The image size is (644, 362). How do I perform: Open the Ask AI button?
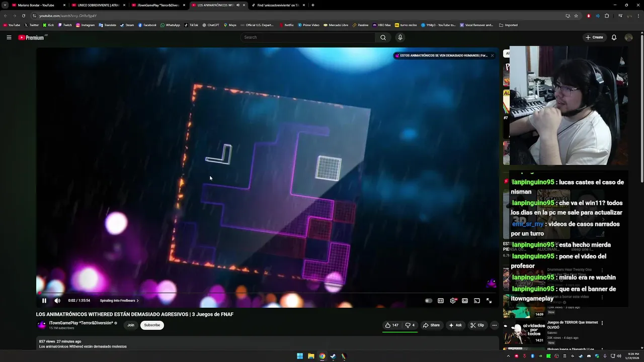(x=455, y=325)
